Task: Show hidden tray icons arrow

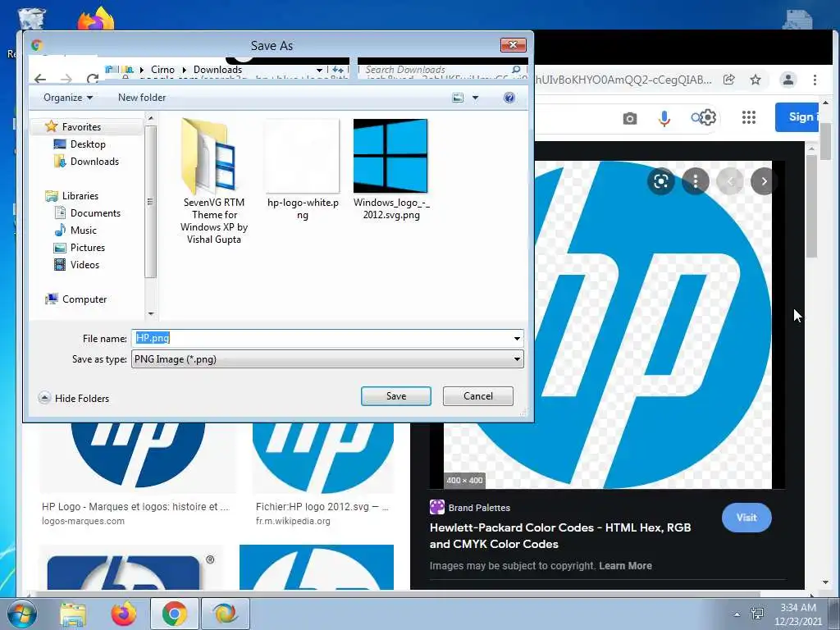Action: point(737,614)
